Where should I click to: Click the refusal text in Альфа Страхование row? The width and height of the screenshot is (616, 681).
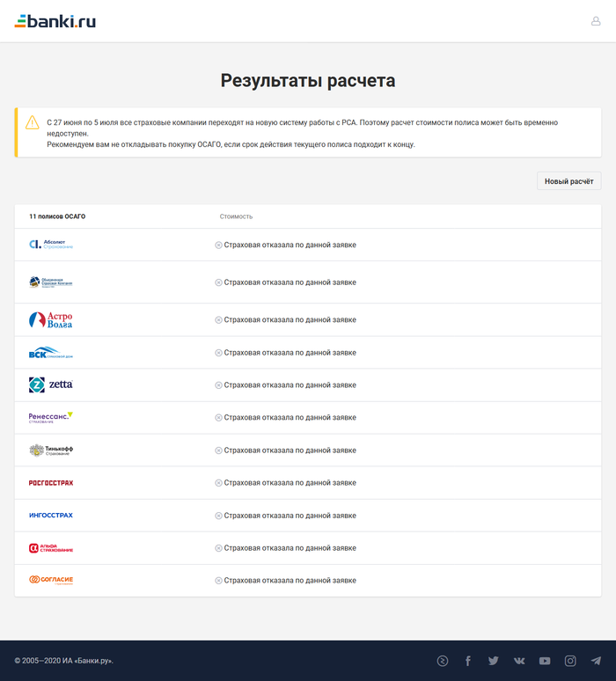(x=290, y=548)
